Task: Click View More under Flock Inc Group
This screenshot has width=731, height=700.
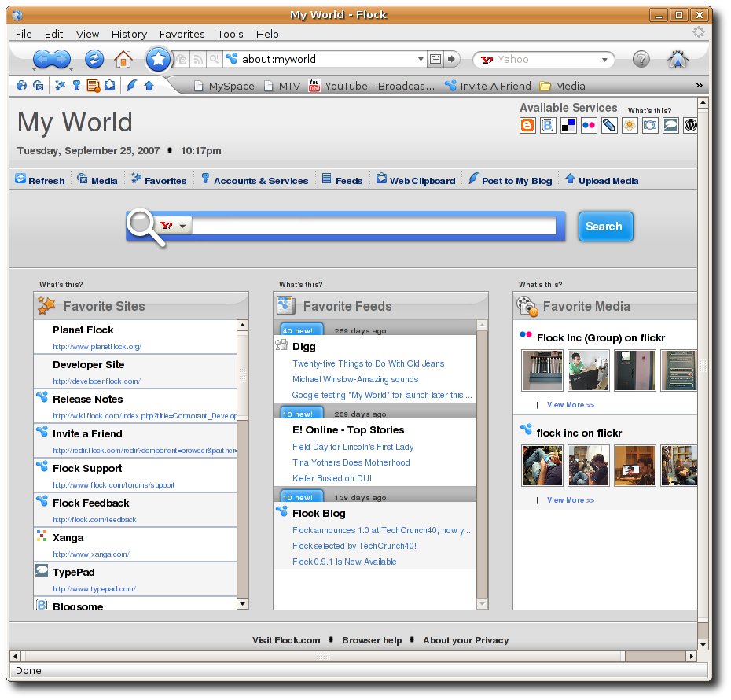Action: coord(570,405)
